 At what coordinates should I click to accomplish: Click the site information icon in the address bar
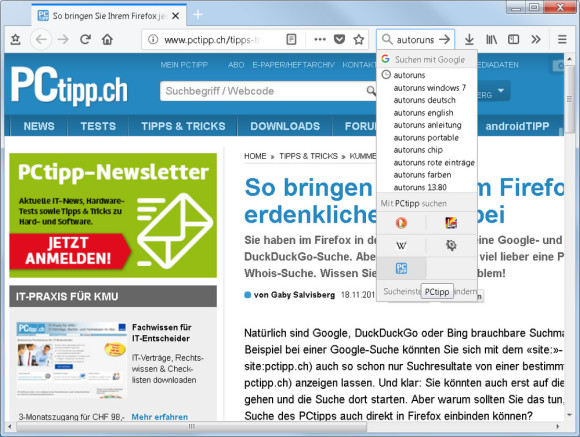tap(153, 39)
